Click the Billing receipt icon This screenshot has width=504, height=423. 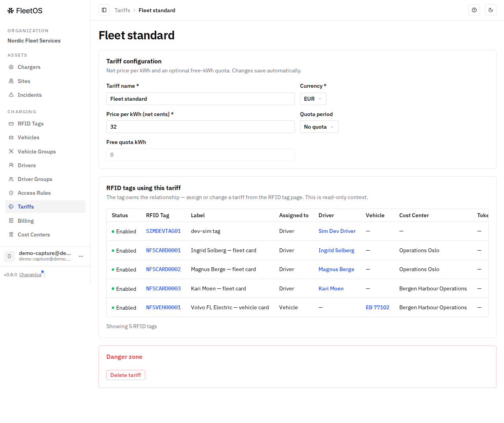point(11,221)
